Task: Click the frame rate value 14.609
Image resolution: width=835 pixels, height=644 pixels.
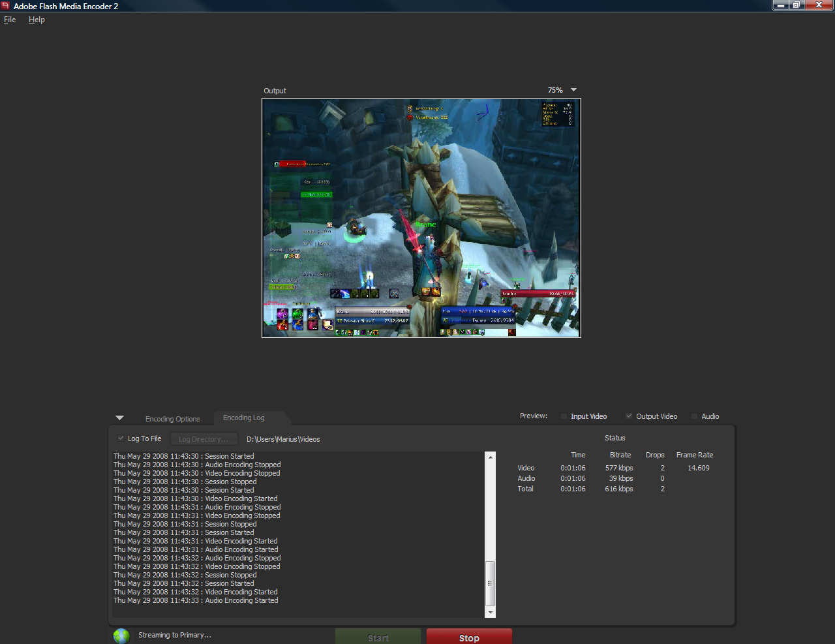Action: [x=698, y=468]
